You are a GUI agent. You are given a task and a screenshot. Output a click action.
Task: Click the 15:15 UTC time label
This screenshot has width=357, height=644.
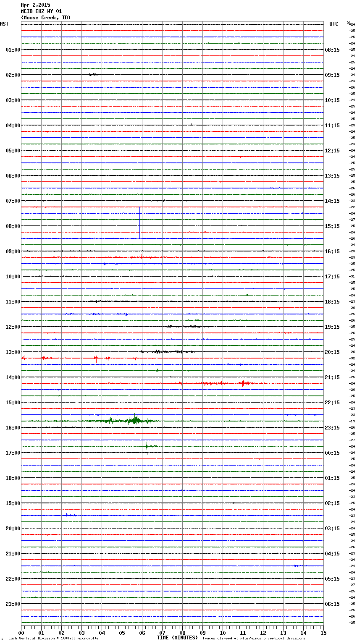(332, 226)
